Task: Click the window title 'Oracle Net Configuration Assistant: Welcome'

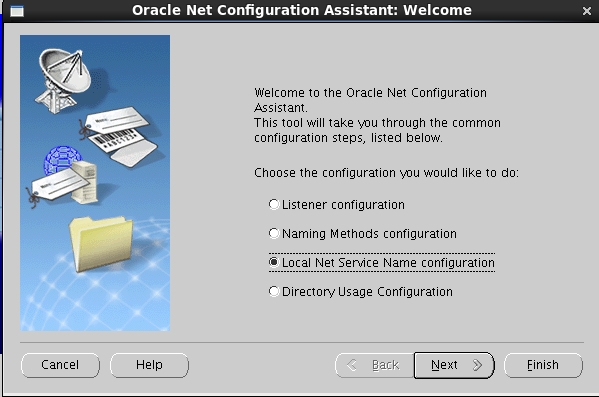Action: pos(302,10)
